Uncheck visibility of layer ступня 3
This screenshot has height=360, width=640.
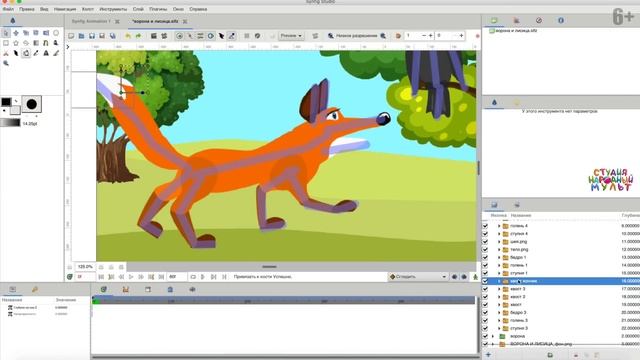pyautogui.click(x=485, y=328)
